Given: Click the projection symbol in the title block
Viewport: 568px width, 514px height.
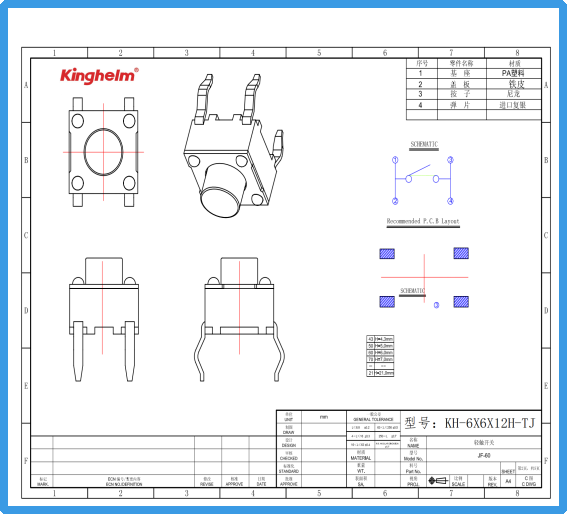Looking at the screenshot, I should (x=438, y=481).
